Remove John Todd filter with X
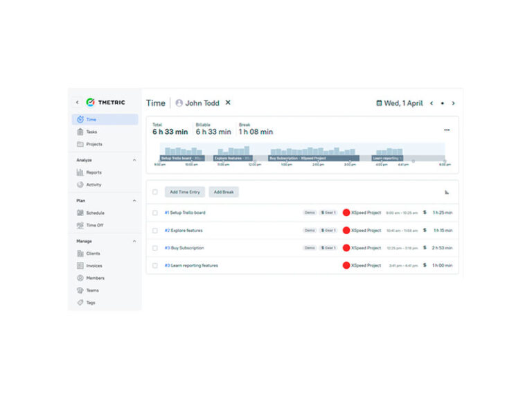 coord(228,103)
